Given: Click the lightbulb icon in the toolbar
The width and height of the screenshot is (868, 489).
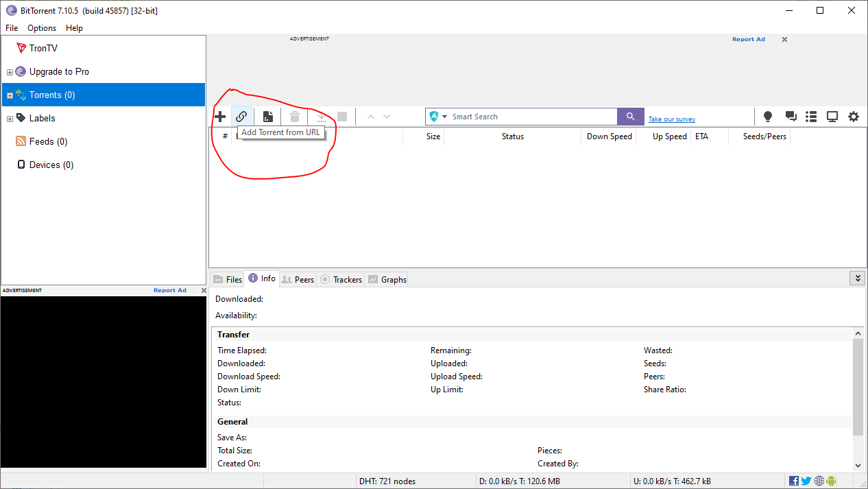Looking at the screenshot, I should [x=768, y=117].
